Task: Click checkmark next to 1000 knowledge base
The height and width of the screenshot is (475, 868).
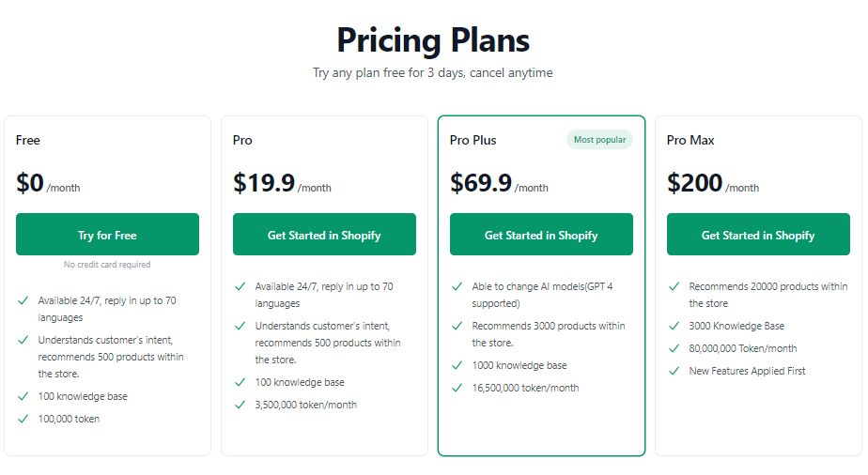Action: [457, 365]
